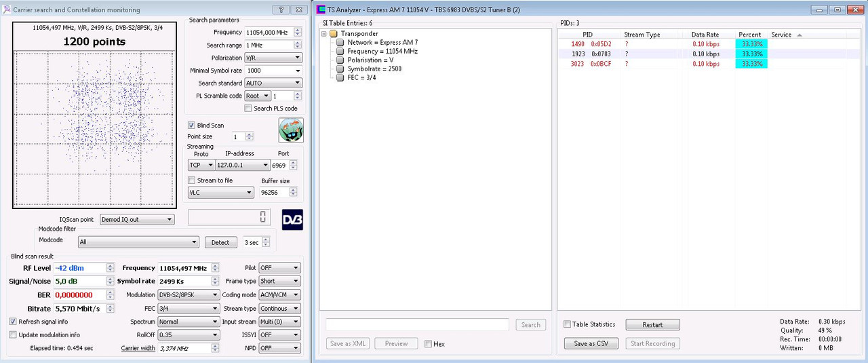Sort by the Percent column header
The width and height of the screenshot is (868, 363).
coord(750,35)
